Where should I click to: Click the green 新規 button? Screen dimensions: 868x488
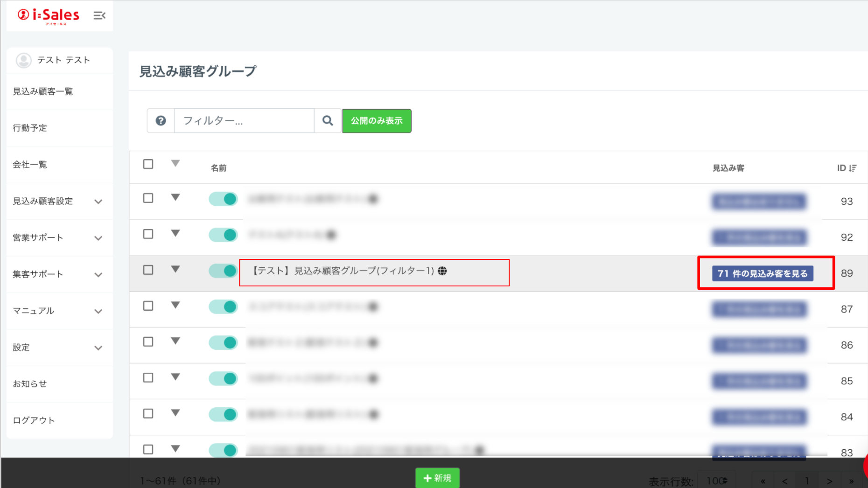[x=437, y=478]
